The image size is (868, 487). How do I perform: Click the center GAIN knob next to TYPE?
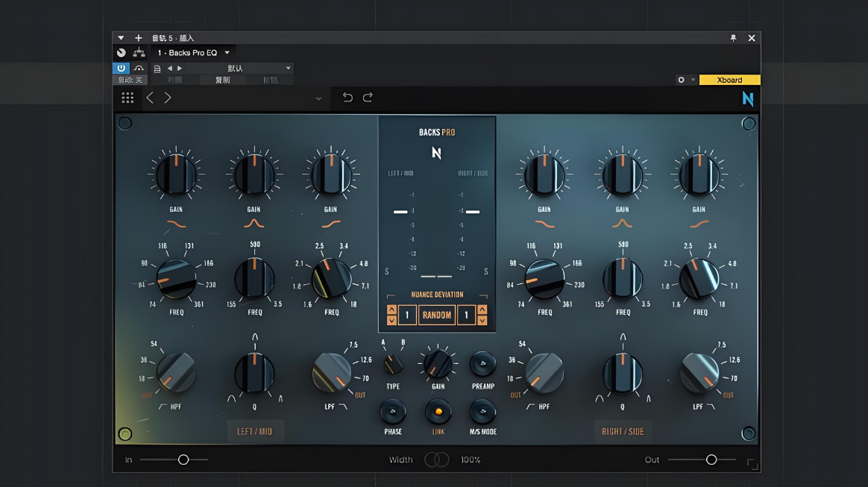pyautogui.click(x=438, y=364)
